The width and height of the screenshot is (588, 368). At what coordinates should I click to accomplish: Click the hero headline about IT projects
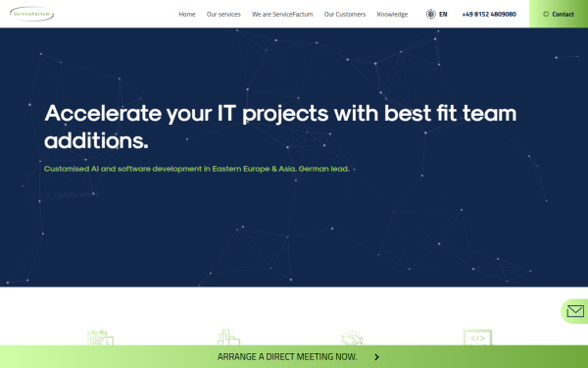coord(280,127)
